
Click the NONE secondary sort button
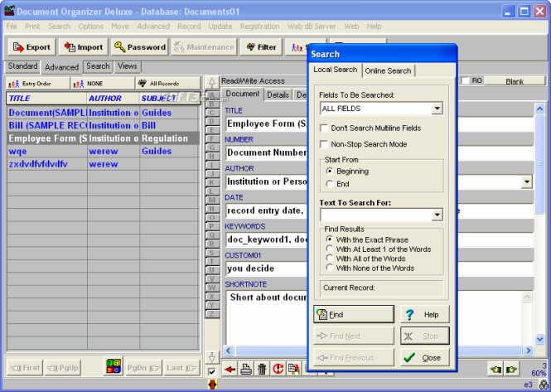(x=103, y=84)
